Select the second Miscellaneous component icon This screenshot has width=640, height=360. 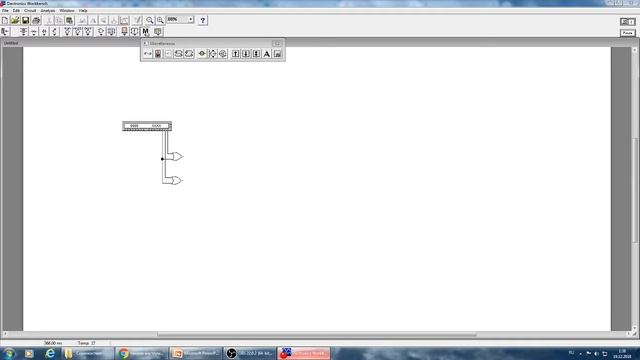(x=158, y=54)
